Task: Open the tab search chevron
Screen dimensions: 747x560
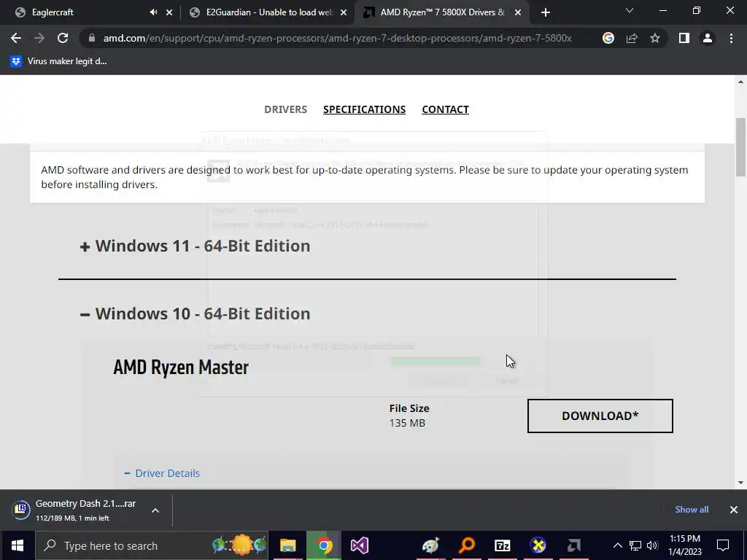Action: pyautogui.click(x=630, y=10)
